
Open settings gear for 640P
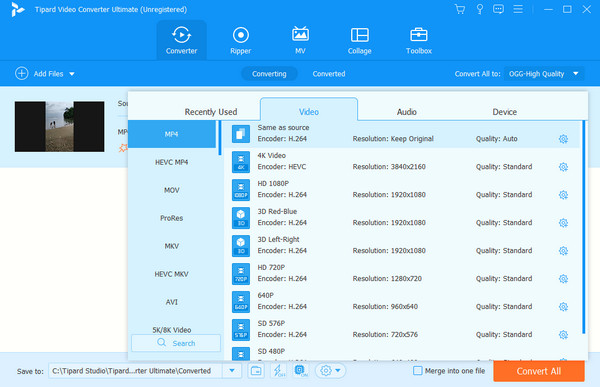[x=563, y=307]
